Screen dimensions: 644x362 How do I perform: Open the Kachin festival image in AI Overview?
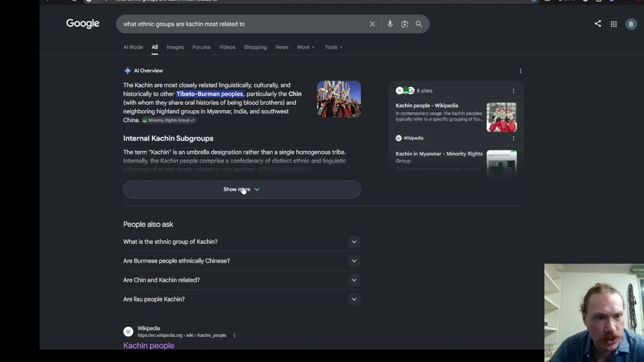[x=339, y=99]
